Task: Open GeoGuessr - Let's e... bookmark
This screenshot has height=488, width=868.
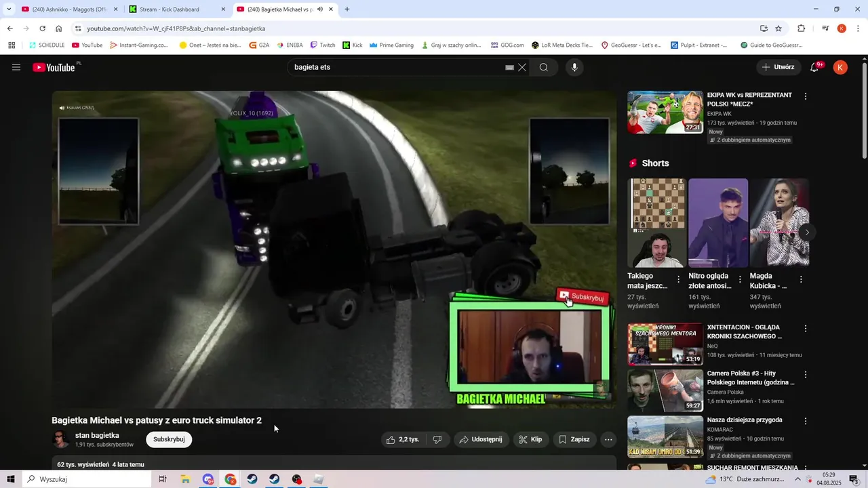Action: pyautogui.click(x=631, y=45)
